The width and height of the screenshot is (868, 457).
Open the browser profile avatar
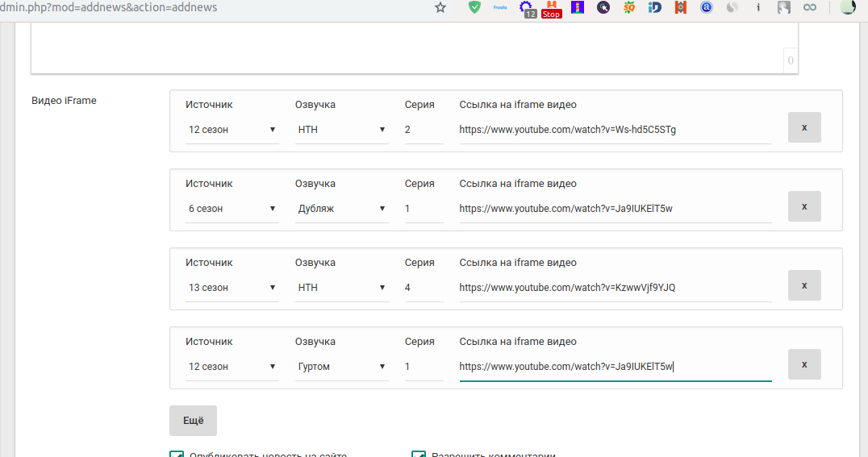[848, 7]
